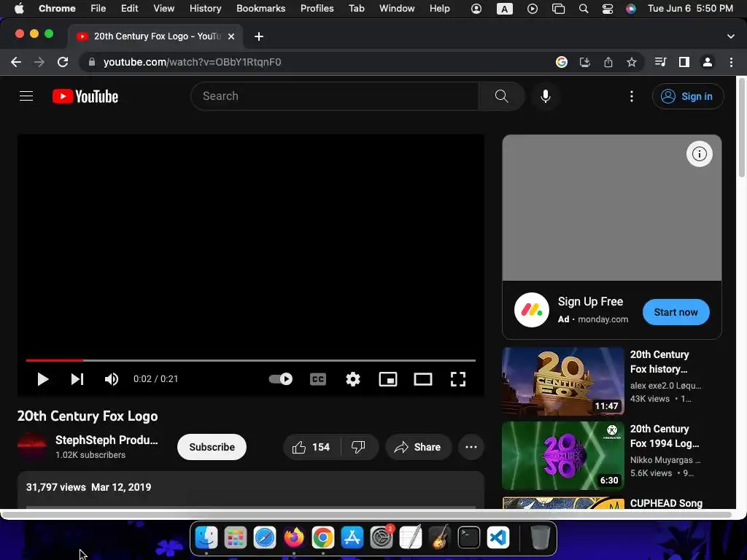Screen dimensions: 747x560
Task: Expand tab search chevron in the tab strip
Action: click(731, 36)
